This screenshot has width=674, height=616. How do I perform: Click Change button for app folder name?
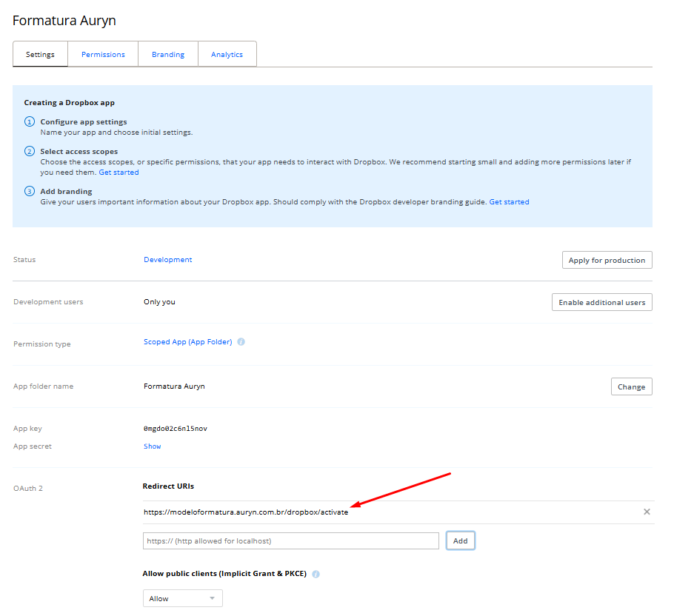click(632, 386)
